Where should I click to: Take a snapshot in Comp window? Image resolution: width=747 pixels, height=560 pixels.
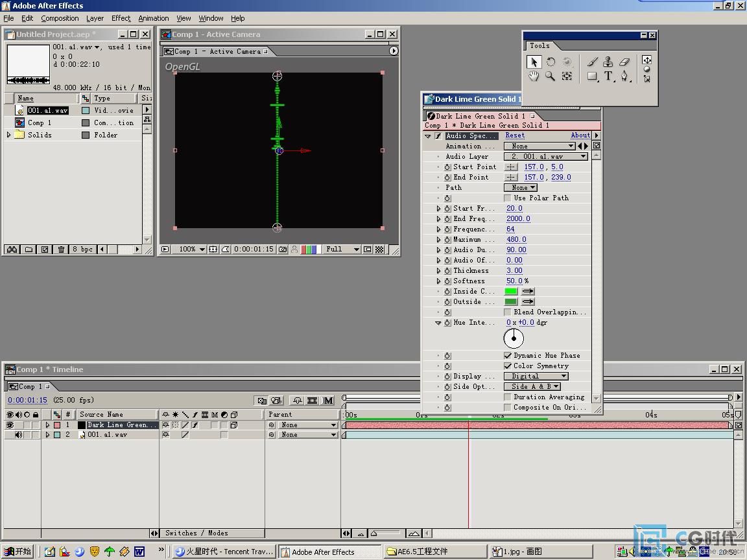click(x=283, y=249)
